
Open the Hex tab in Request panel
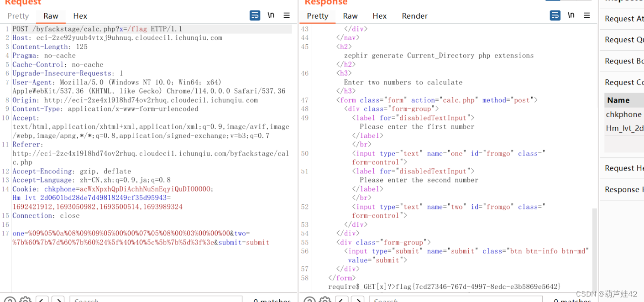click(80, 16)
